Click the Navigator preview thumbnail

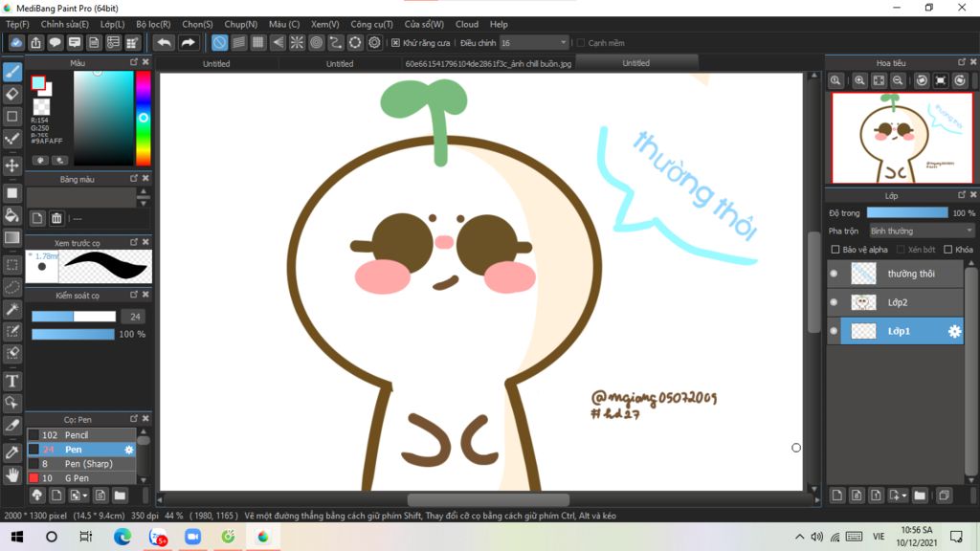click(x=902, y=138)
